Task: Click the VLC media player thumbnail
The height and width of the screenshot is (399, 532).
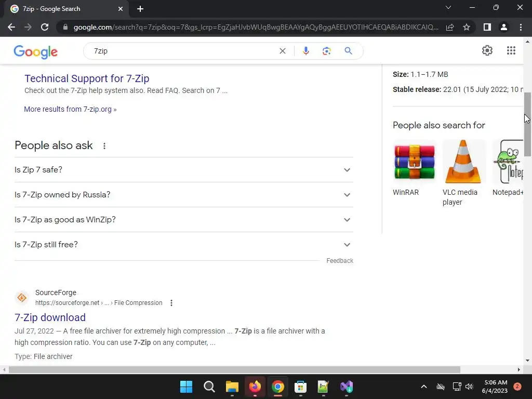Action: 463,162
